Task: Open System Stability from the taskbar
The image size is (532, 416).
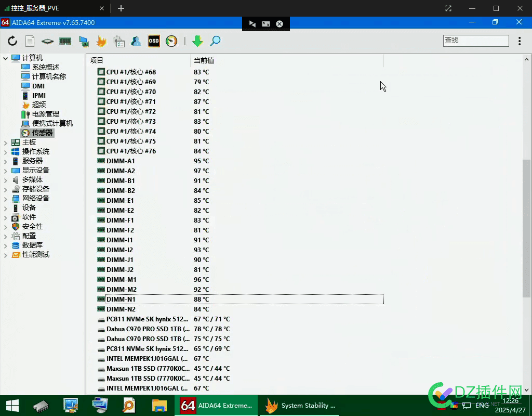Action: click(301, 406)
